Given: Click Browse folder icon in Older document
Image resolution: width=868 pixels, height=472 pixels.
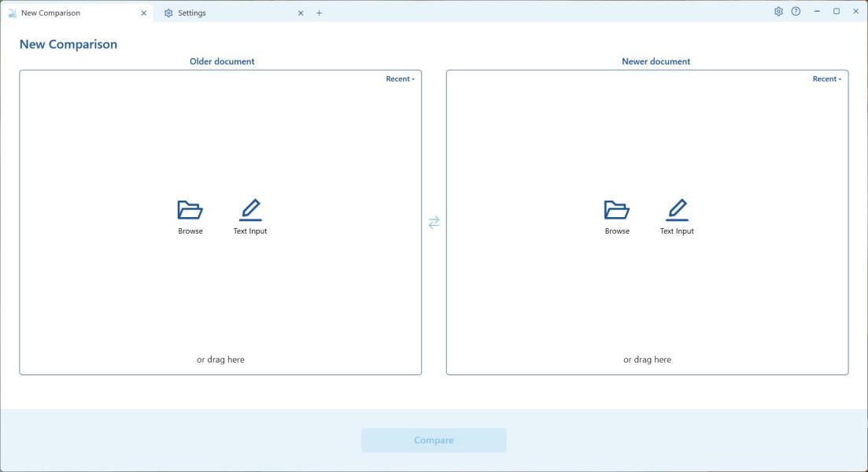Looking at the screenshot, I should click(190, 210).
